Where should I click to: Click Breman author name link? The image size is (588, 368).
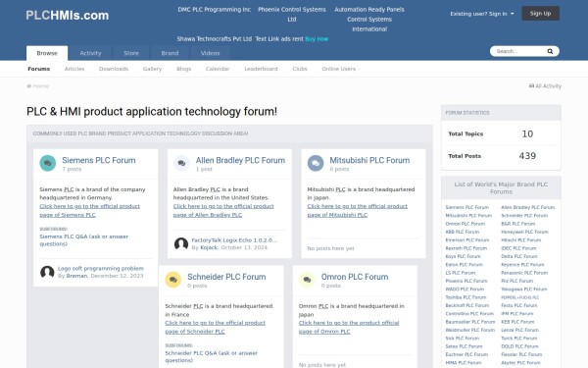pos(76,276)
